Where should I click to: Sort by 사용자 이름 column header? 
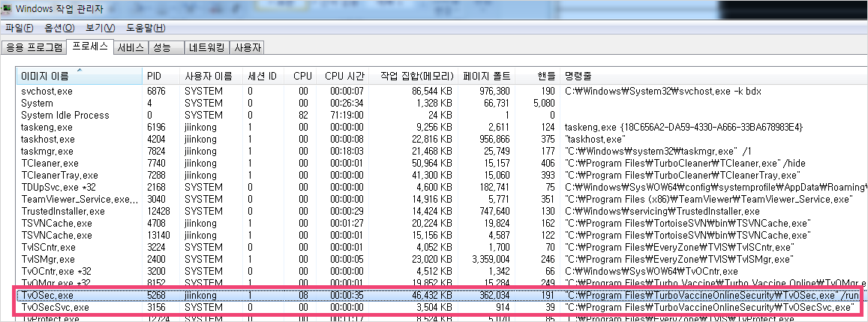[210, 76]
